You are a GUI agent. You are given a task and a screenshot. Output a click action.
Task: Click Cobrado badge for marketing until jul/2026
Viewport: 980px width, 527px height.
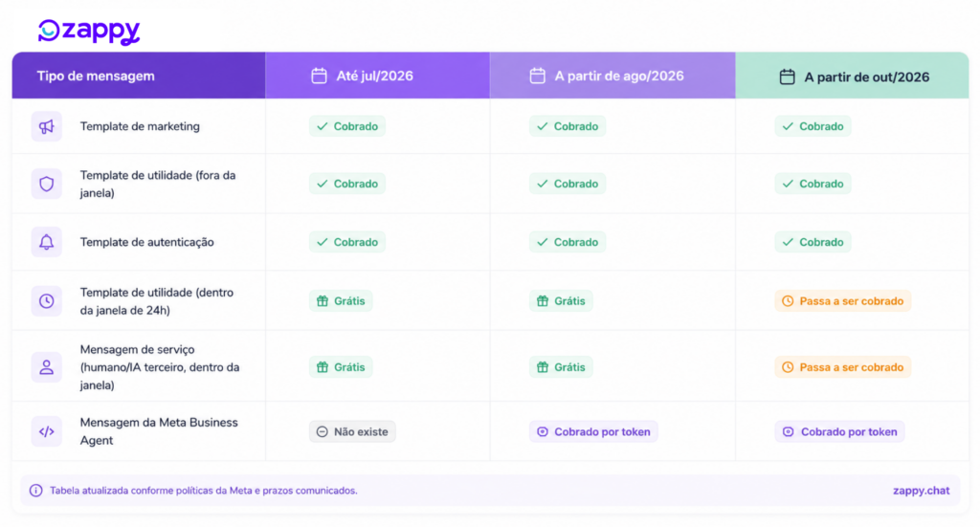pyautogui.click(x=346, y=126)
